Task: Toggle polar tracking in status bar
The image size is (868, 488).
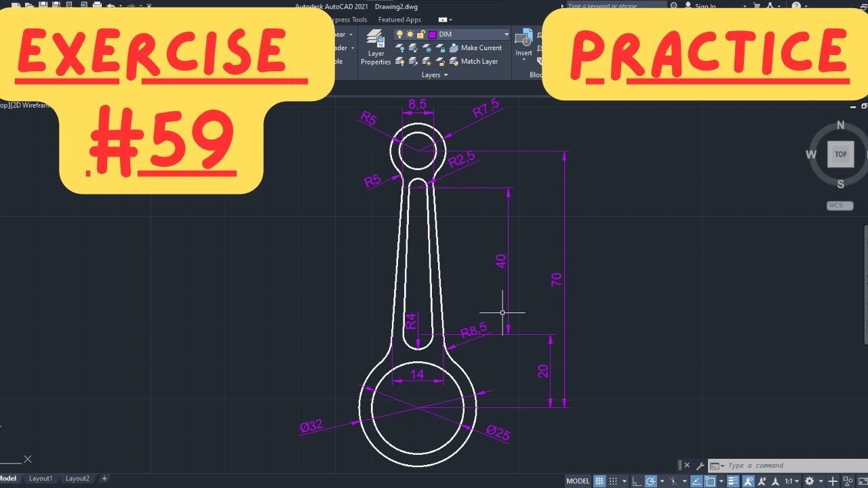Action: click(651, 481)
